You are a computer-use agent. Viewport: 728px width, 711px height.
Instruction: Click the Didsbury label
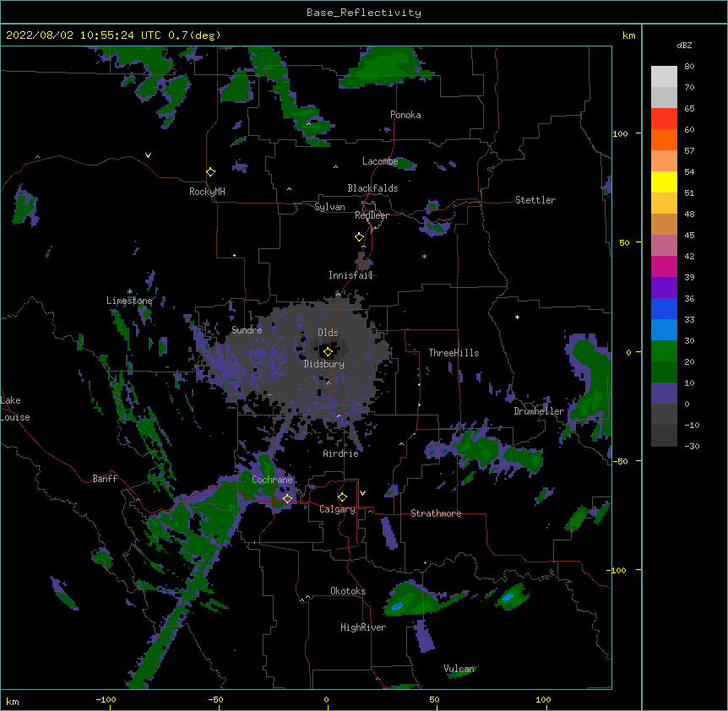tap(324, 364)
